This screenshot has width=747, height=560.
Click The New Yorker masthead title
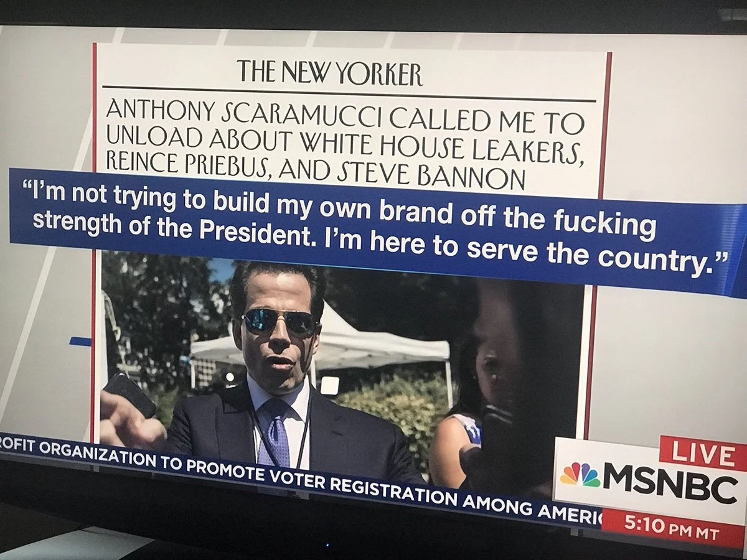329,73
